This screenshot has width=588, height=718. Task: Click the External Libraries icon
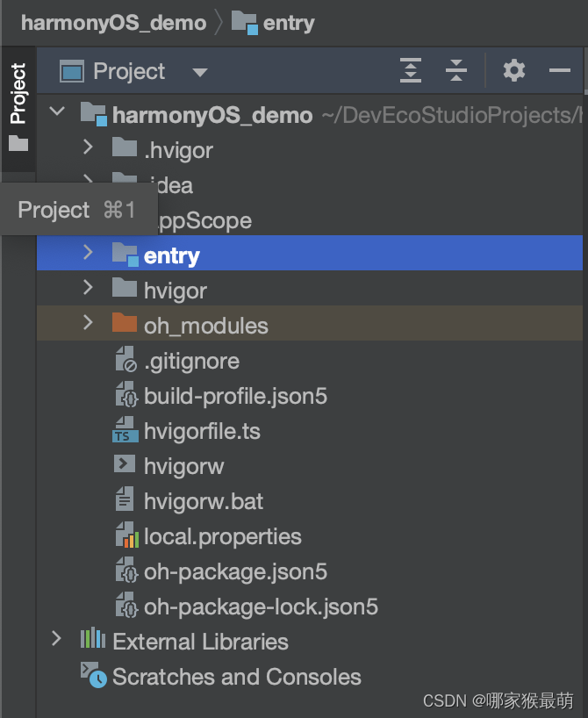pyautogui.click(x=93, y=642)
